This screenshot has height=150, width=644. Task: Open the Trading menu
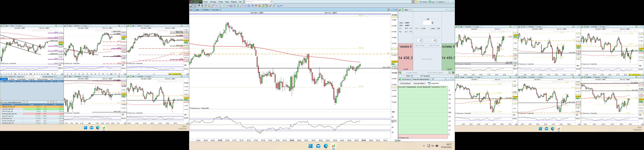point(220,2)
